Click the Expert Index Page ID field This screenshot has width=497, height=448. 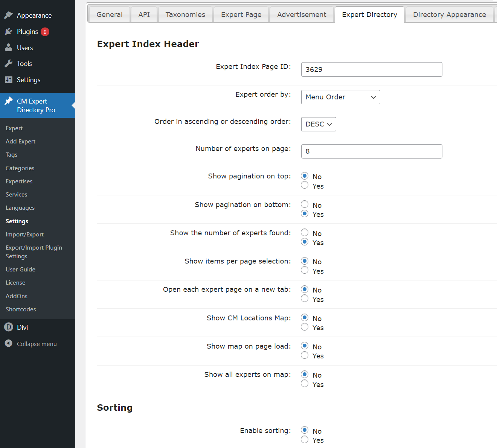(371, 70)
